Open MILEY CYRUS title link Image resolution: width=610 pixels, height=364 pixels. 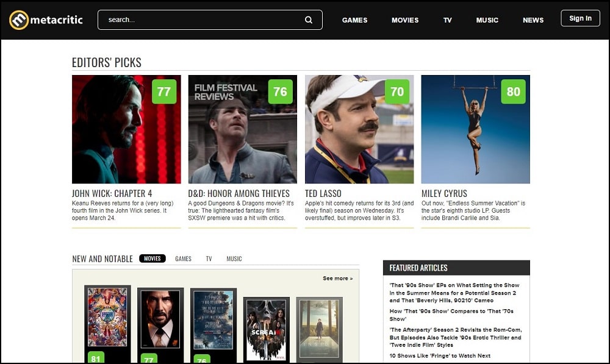coord(444,193)
